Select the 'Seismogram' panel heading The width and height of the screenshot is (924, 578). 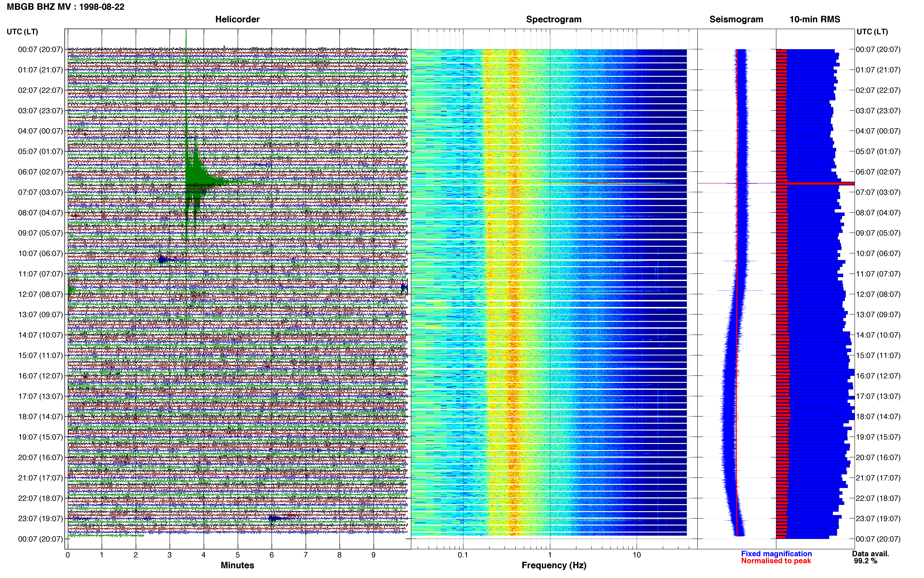coord(736,20)
